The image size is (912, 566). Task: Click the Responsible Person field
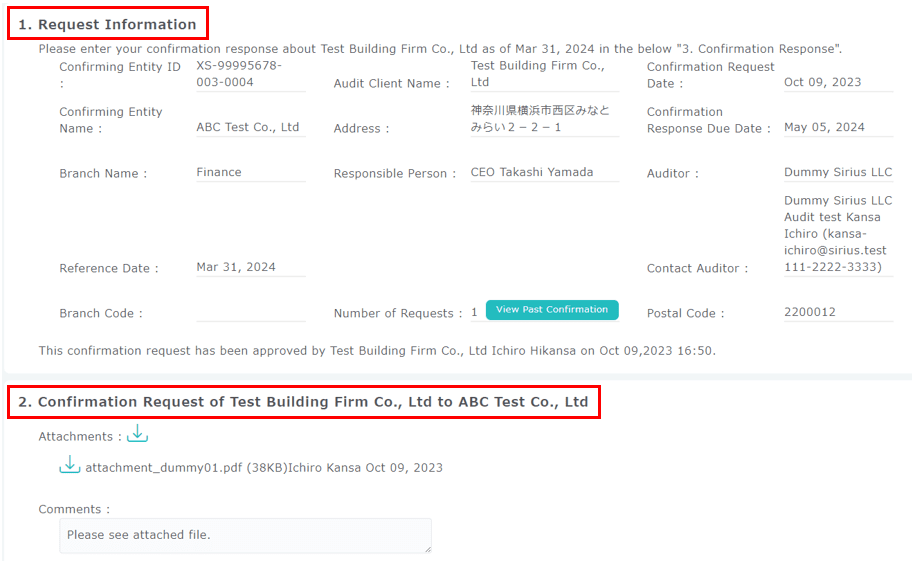[544, 172]
